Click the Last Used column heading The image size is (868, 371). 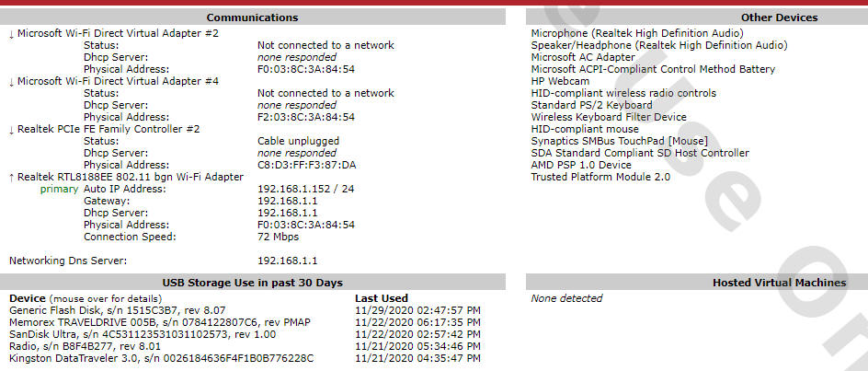tap(382, 298)
